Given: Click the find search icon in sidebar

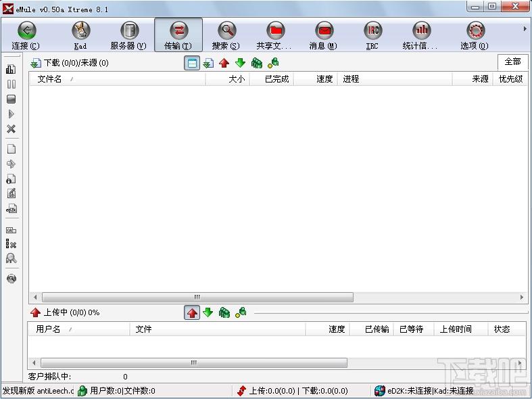Looking at the screenshot, I should click(11, 258).
